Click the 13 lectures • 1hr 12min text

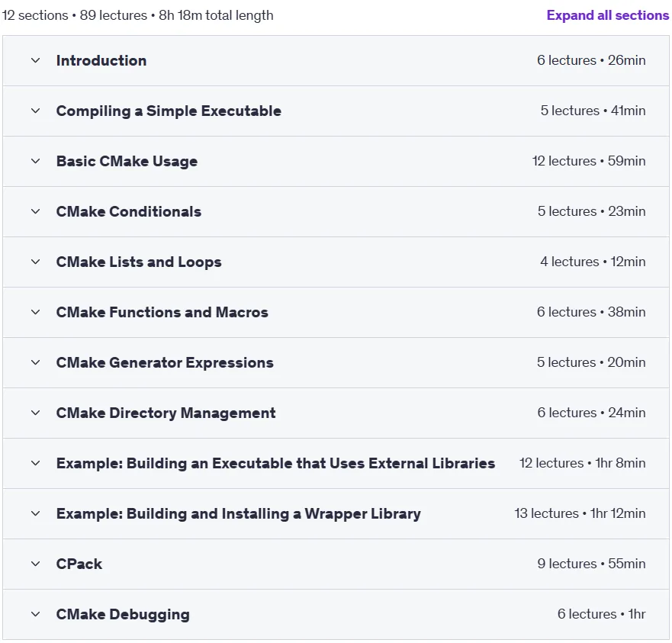click(580, 513)
